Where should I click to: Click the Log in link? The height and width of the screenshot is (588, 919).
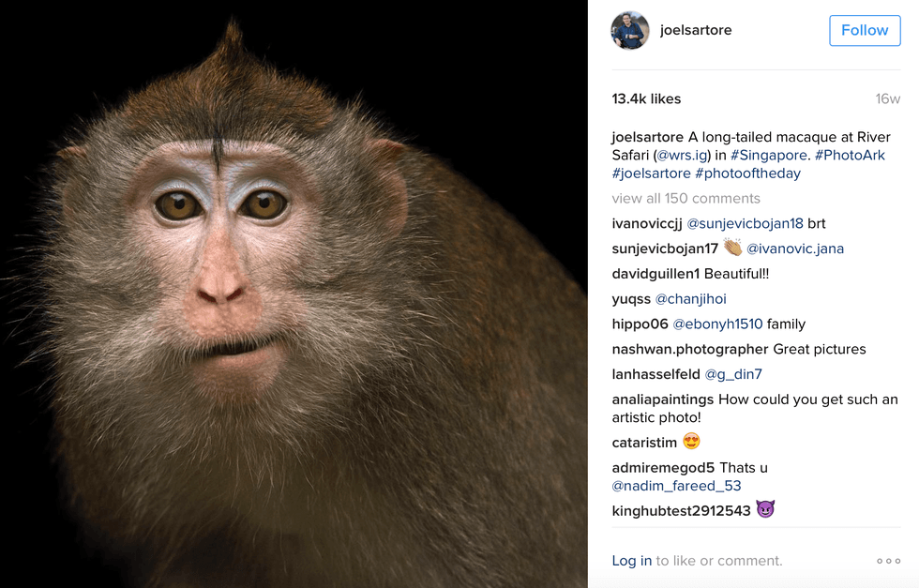pyautogui.click(x=631, y=561)
